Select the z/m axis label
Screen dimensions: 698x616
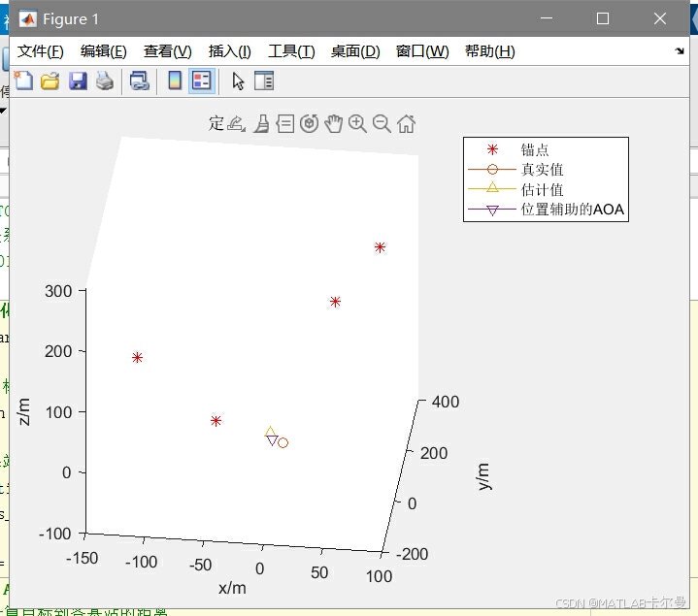(23, 412)
